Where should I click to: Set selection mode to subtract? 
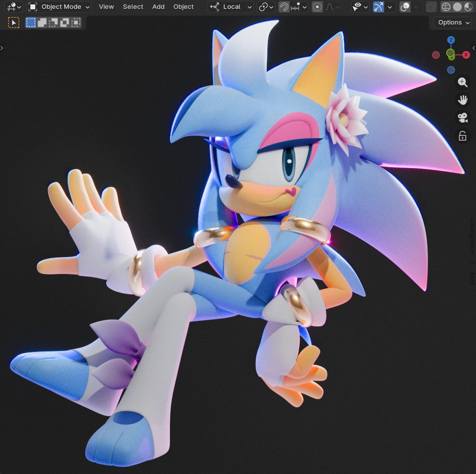53,23
